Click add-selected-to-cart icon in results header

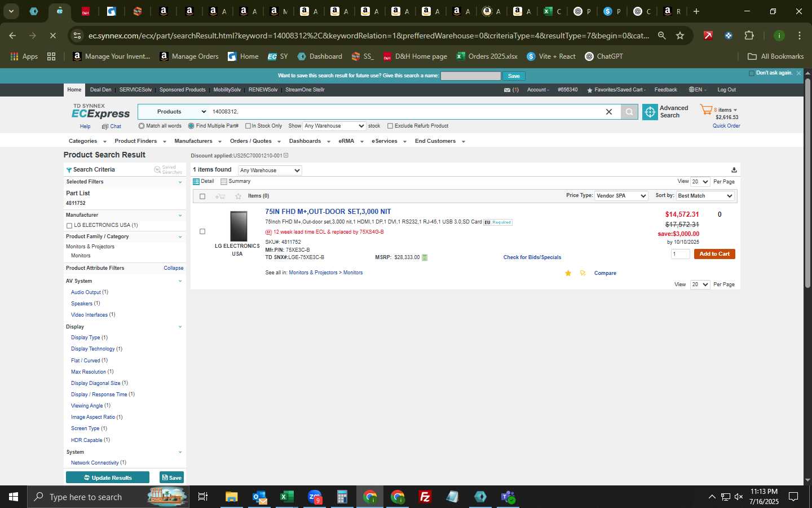click(220, 196)
